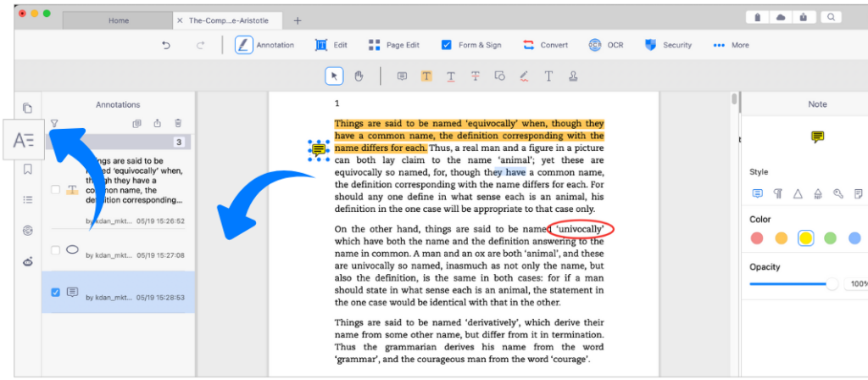Click the export annotations icon
The image size is (868, 380).
[x=157, y=124]
